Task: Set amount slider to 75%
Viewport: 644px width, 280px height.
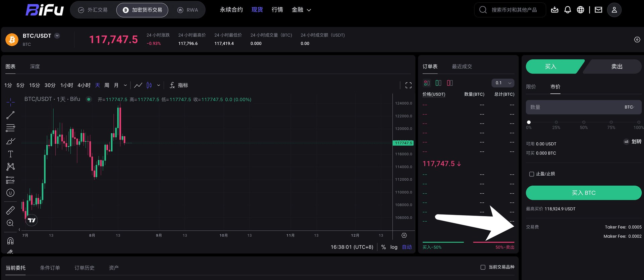Action: 611,122
